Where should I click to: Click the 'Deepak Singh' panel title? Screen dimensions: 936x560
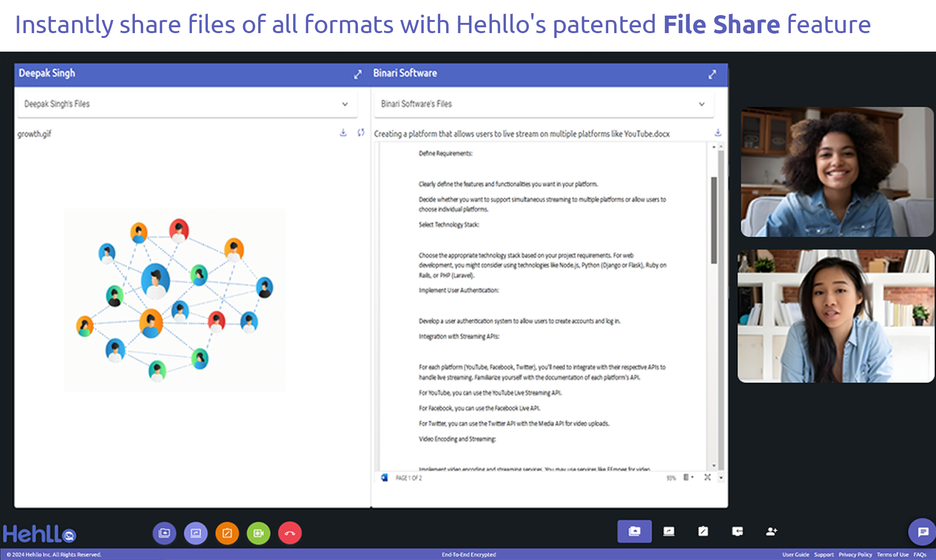click(x=47, y=73)
